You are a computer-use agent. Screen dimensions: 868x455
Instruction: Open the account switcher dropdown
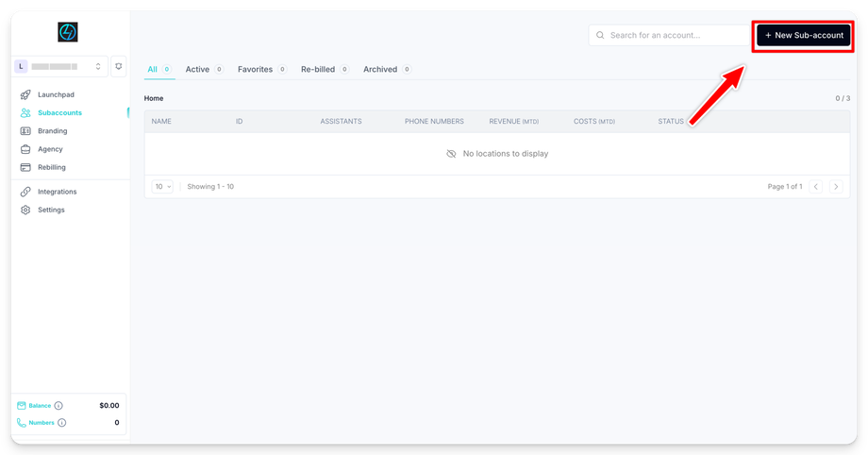click(x=60, y=66)
